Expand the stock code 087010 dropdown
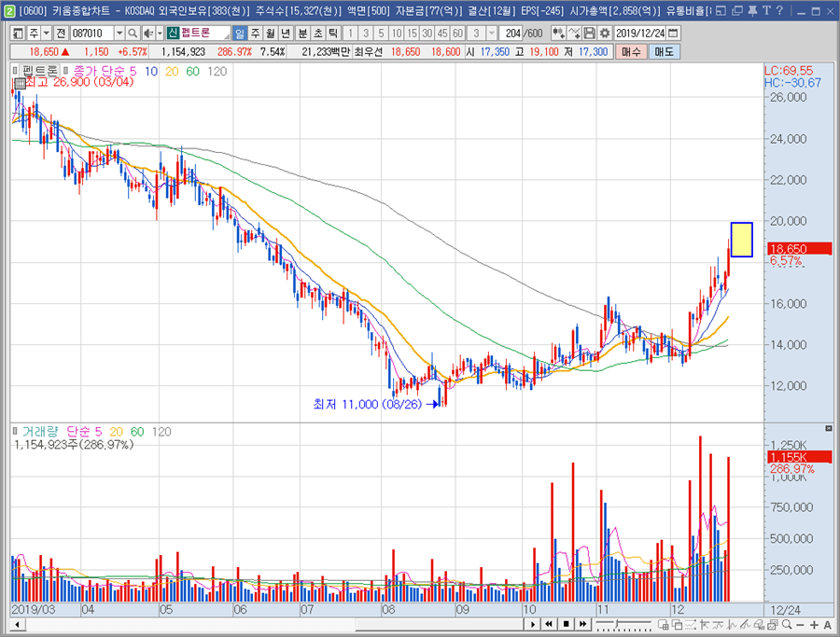The height and width of the screenshot is (637, 840). tap(119, 34)
